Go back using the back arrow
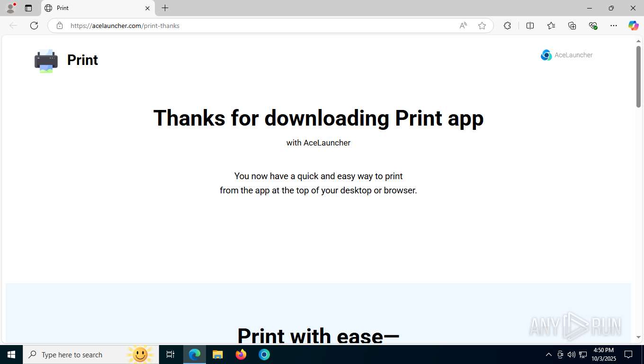The height and width of the screenshot is (364, 644). [13, 26]
